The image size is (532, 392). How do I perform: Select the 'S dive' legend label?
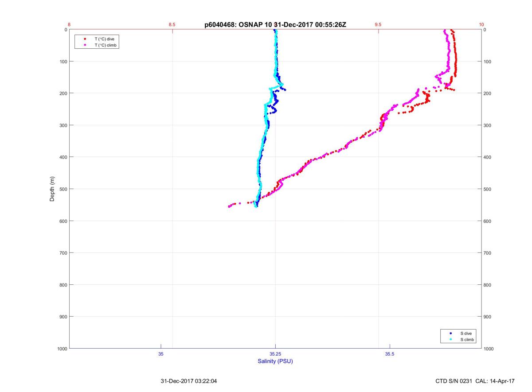click(x=465, y=333)
